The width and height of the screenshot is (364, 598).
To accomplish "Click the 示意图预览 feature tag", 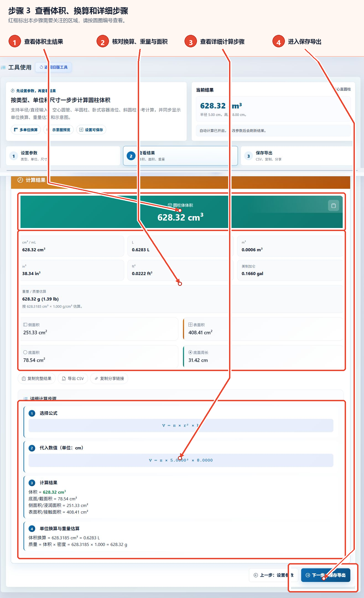I will [59, 130].
